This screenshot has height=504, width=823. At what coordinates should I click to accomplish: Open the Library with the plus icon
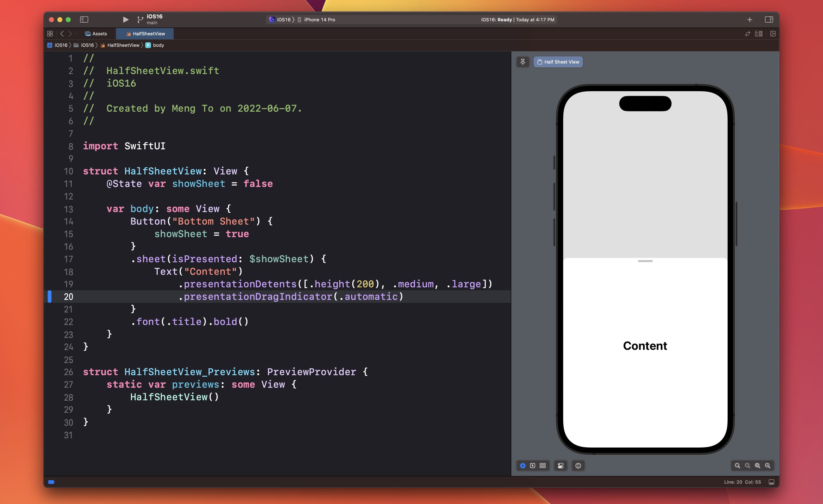[x=750, y=20]
